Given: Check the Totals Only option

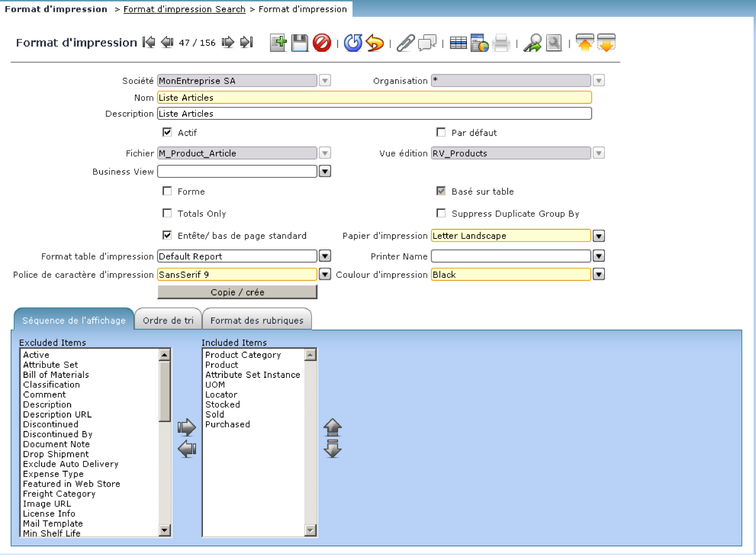Looking at the screenshot, I should [167, 213].
